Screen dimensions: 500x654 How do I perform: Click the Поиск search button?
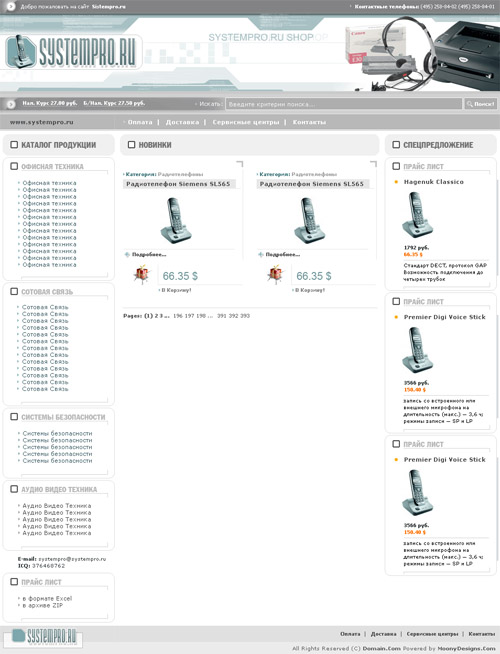tap(480, 104)
